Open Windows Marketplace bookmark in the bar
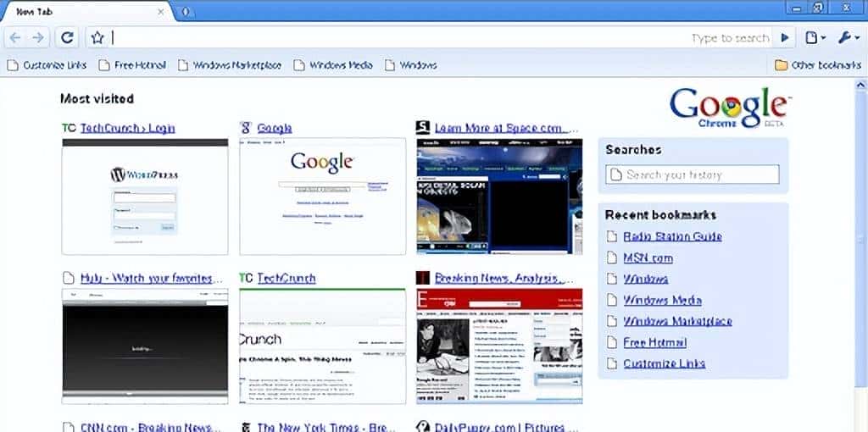 [x=229, y=65]
